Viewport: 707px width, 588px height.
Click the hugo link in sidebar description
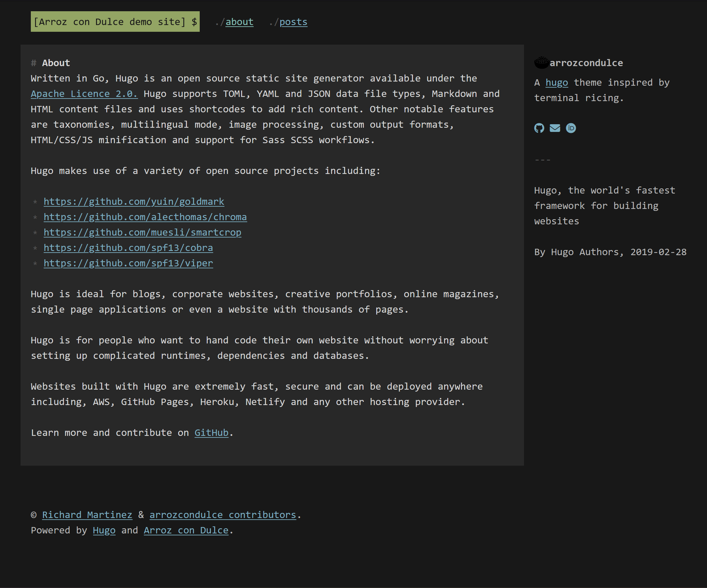556,82
